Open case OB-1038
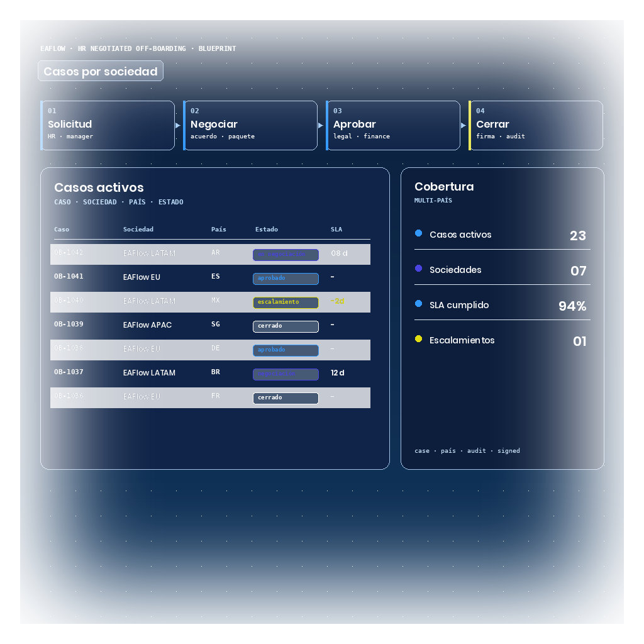The height and width of the screenshot is (644, 644). [210, 350]
